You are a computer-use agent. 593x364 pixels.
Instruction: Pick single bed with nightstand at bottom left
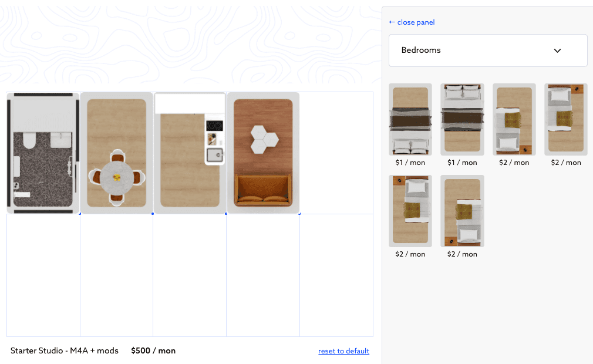(462, 211)
